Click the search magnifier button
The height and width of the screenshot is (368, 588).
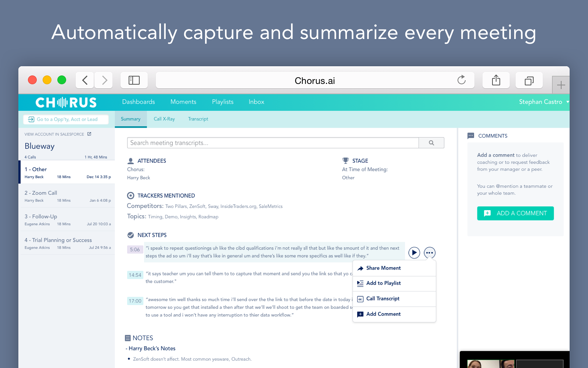431,143
